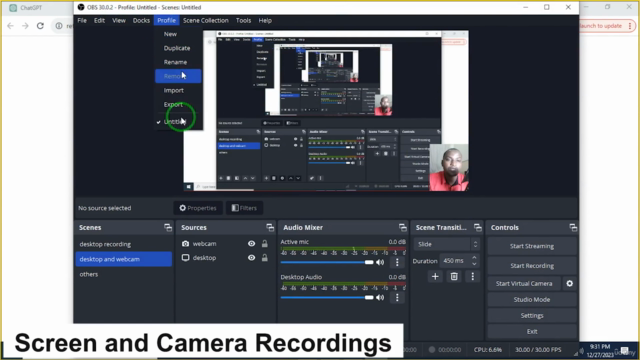This screenshot has width=640, height=360.
Task: Click Start Streaming button
Action: pos(532,246)
